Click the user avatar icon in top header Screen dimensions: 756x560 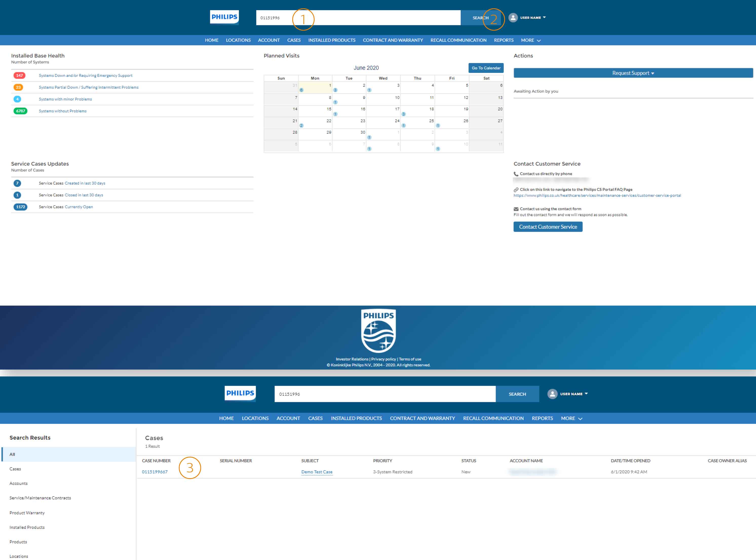coord(513,18)
